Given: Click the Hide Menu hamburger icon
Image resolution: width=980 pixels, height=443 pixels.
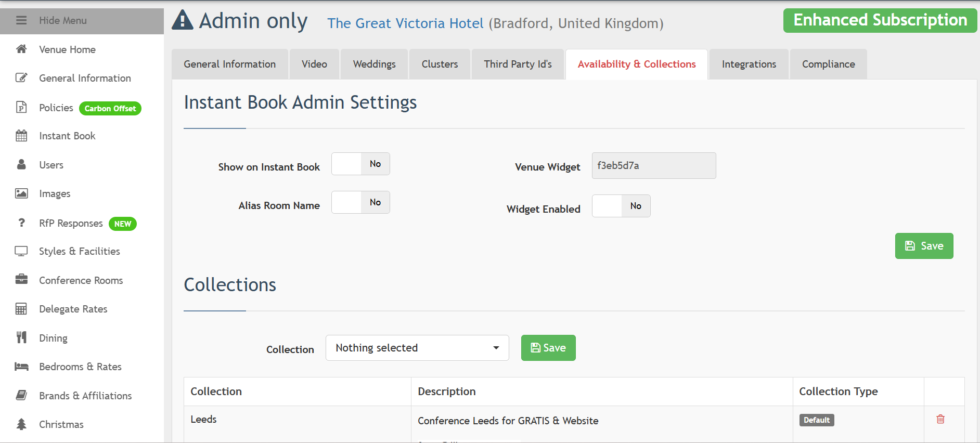Looking at the screenshot, I should (21, 20).
